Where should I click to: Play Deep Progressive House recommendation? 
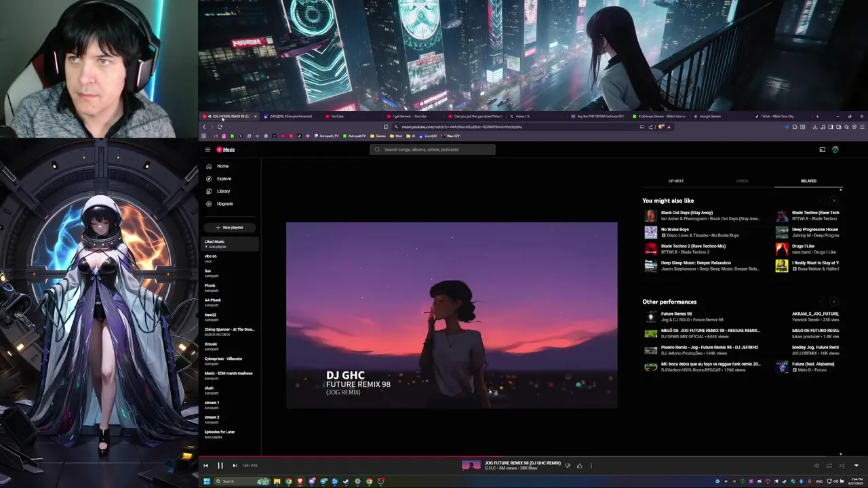807,232
